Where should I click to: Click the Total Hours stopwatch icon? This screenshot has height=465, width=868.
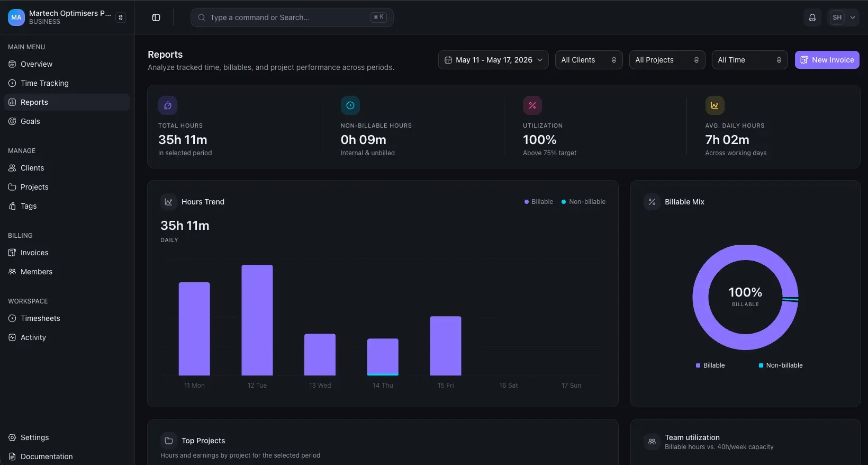(168, 105)
